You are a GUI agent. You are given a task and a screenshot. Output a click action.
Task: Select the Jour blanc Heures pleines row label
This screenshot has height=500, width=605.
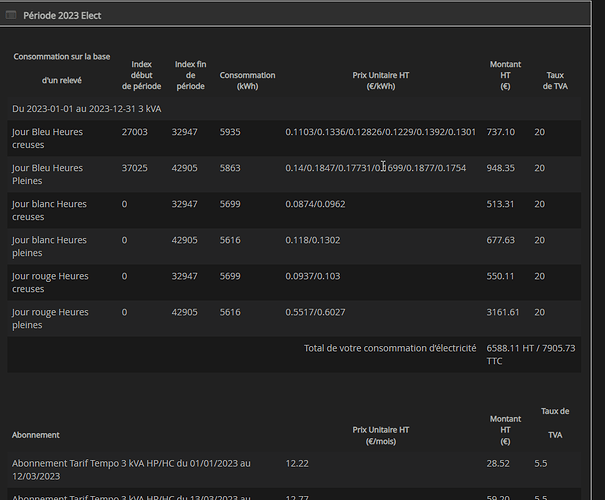point(49,246)
